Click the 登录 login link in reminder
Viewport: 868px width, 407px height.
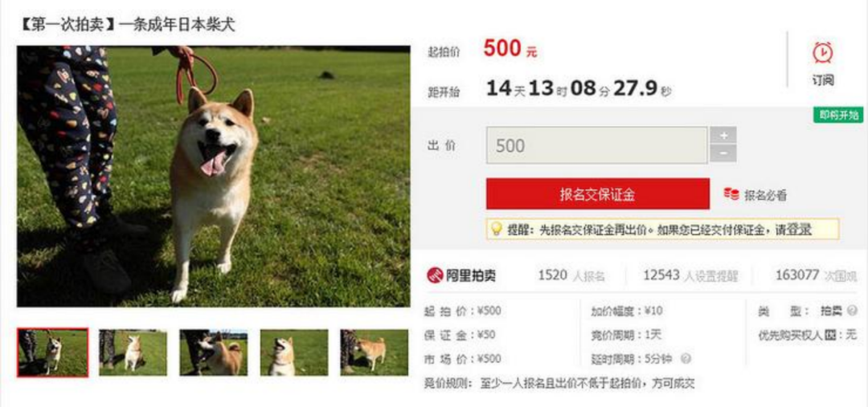coord(800,230)
